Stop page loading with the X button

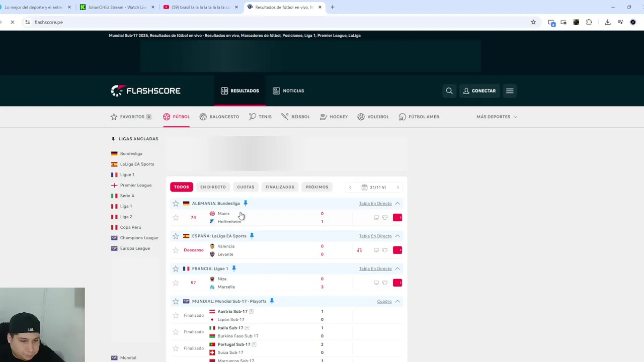click(13, 22)
